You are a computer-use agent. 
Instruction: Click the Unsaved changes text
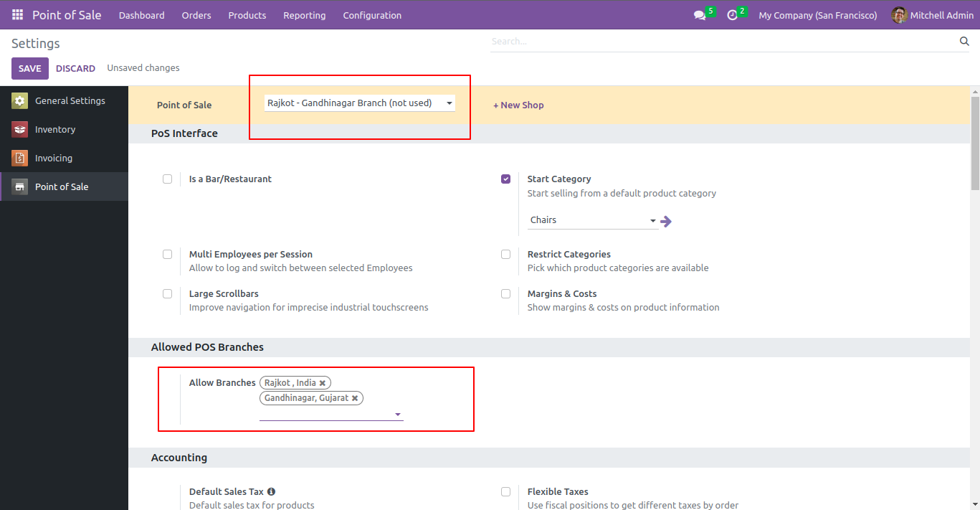pyautogui.click(x=143, y=68)
